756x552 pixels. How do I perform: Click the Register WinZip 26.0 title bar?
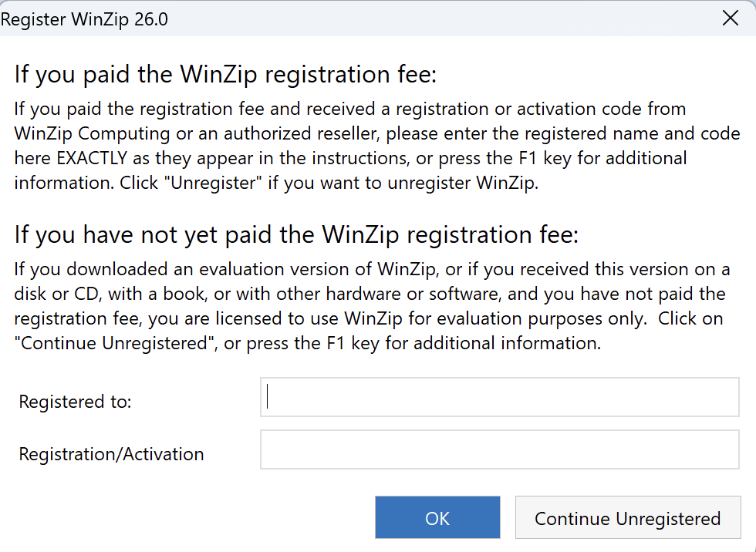click(x=309, y=19)
